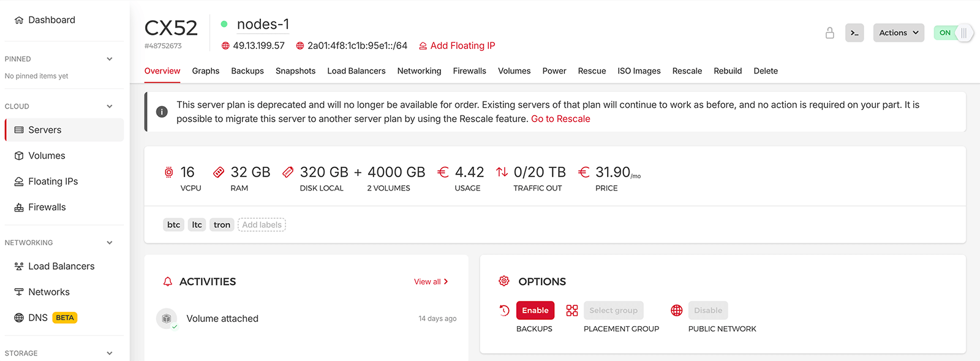Click the Placement Group icon
The height and width of the screenshot is (361, 980).
coord(572,311)
